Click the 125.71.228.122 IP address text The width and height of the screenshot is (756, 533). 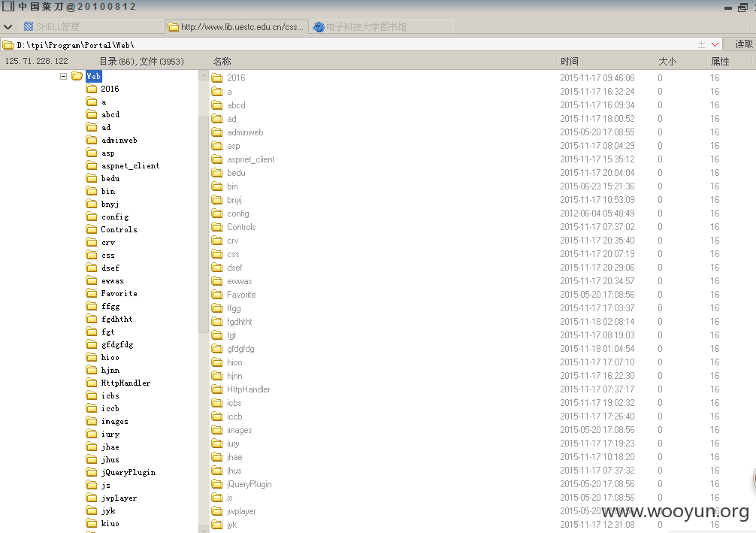coord(37,61)
